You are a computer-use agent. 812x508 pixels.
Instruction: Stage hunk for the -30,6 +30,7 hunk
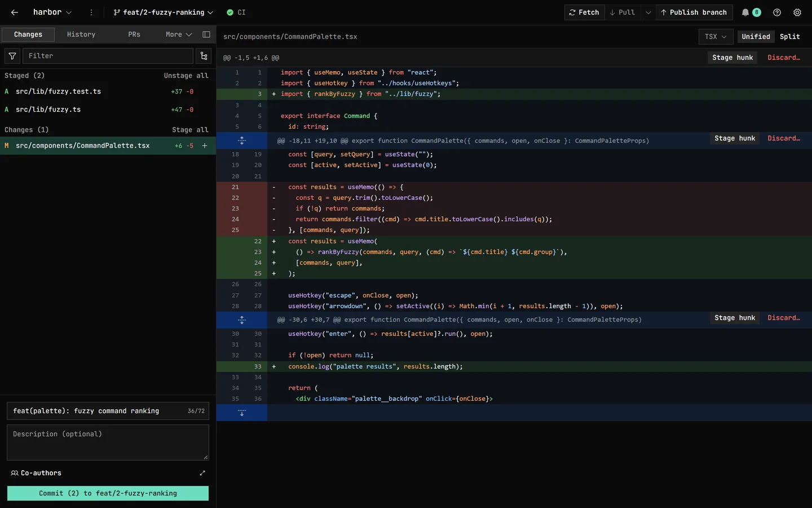tap(735, 318)
